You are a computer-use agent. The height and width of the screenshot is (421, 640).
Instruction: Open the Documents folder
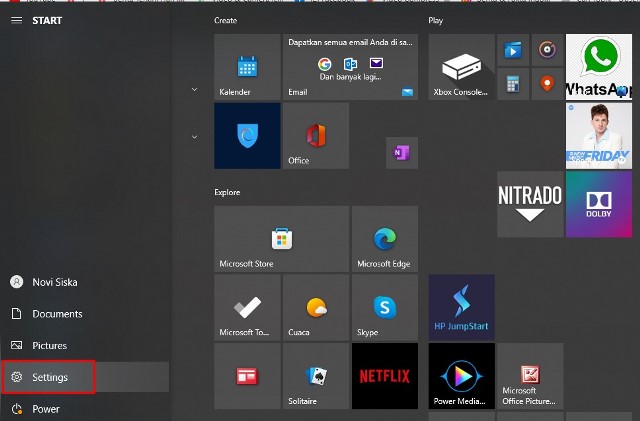85,314
